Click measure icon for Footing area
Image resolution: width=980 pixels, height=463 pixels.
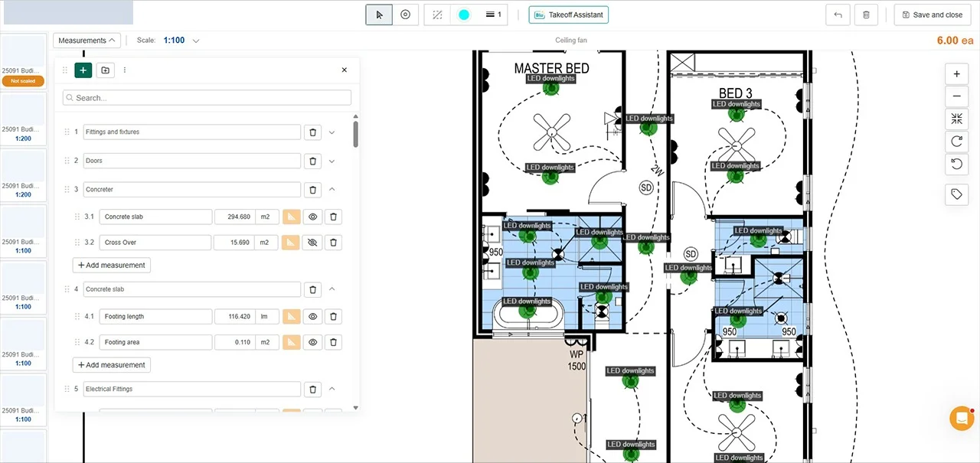pos(291,342)
